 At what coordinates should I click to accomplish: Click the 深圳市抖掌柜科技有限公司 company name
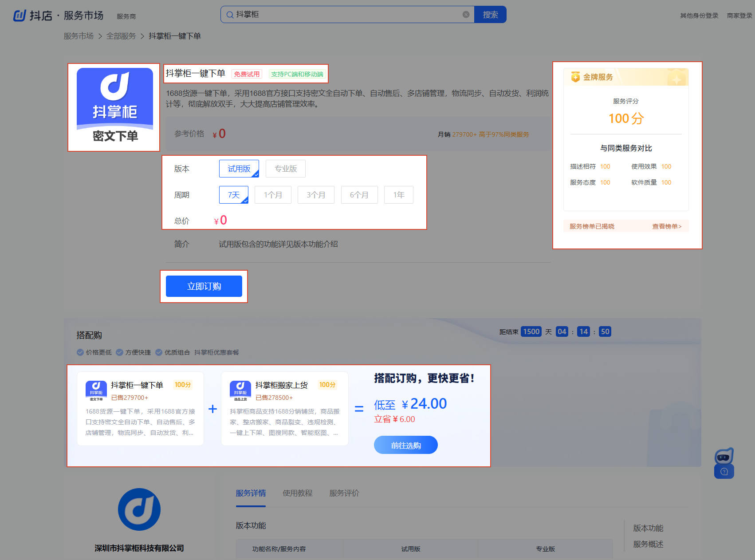click(x=139, y=548)
